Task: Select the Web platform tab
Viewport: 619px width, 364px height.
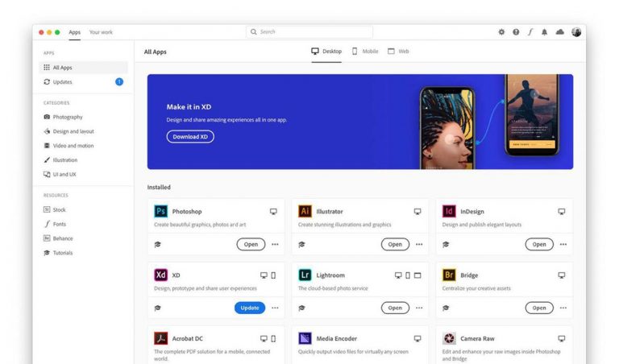Action: pos(398,52)
